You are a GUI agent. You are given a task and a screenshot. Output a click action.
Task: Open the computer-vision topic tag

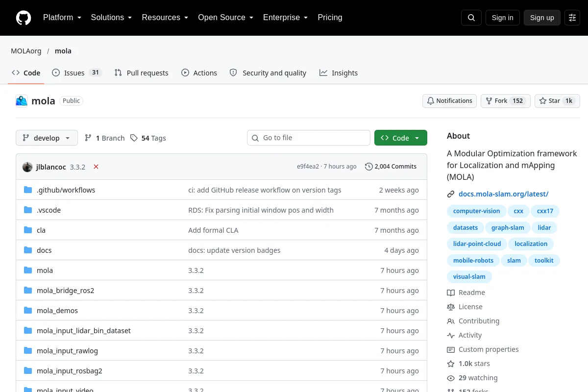(476, 211)
